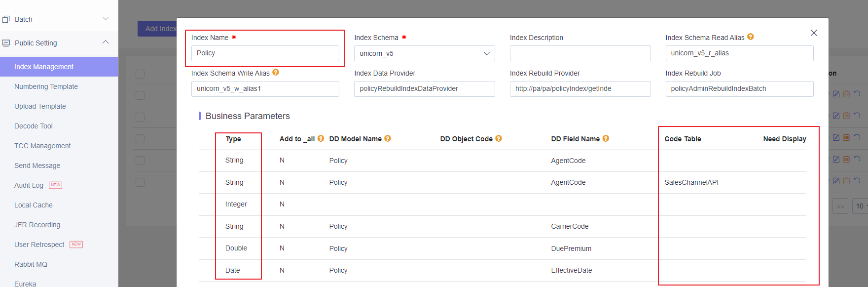The height and width of the screenshot is (287, 868).
Task: Click edit icon in third background table row
Action: (836, 137)
